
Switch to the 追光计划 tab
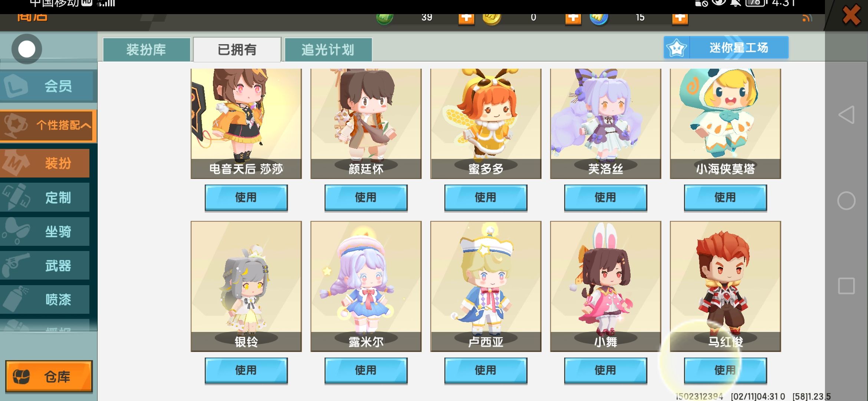(328, 49)
